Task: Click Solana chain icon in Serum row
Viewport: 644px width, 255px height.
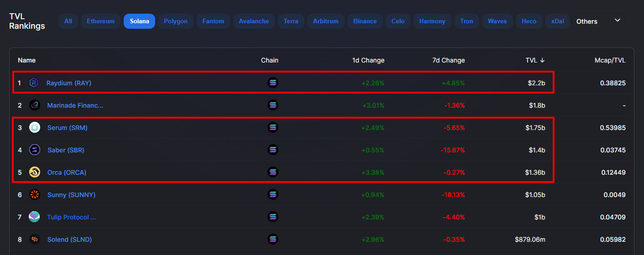Action: point(272,127)
